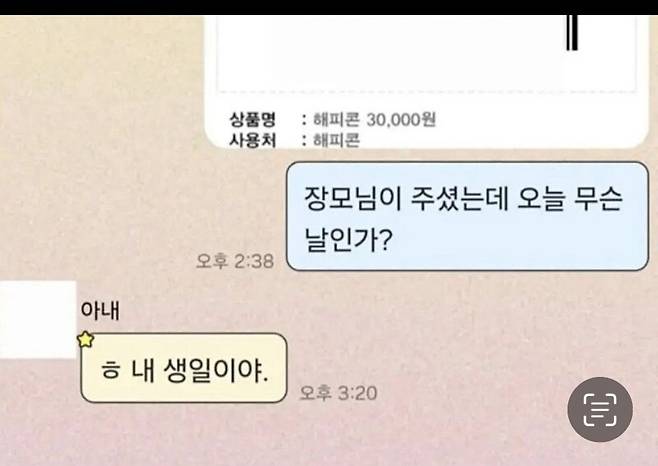Click 해피콘 in the 사용처 row
The height and width of the screenshot is (466, 658).
pos(337,140)
